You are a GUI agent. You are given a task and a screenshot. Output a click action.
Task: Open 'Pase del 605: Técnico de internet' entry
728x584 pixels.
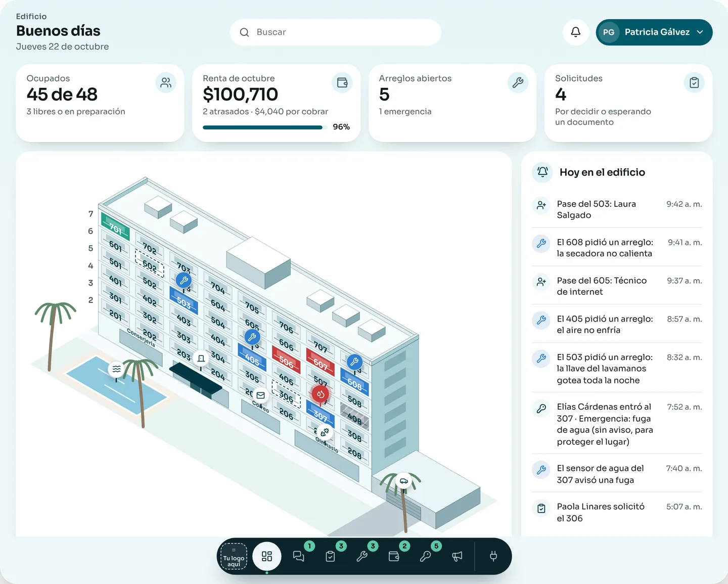(617, 286)
